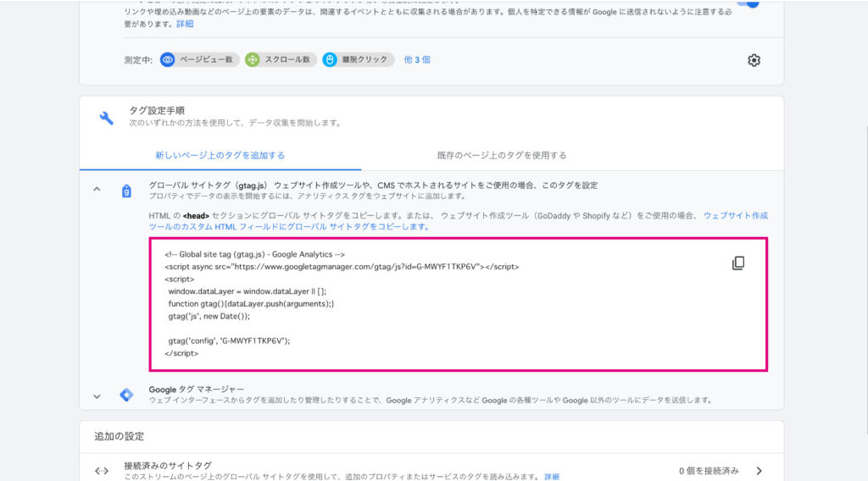Click the 他 3 個 link
Screen dimensions: 868x481
coord(416,60)
